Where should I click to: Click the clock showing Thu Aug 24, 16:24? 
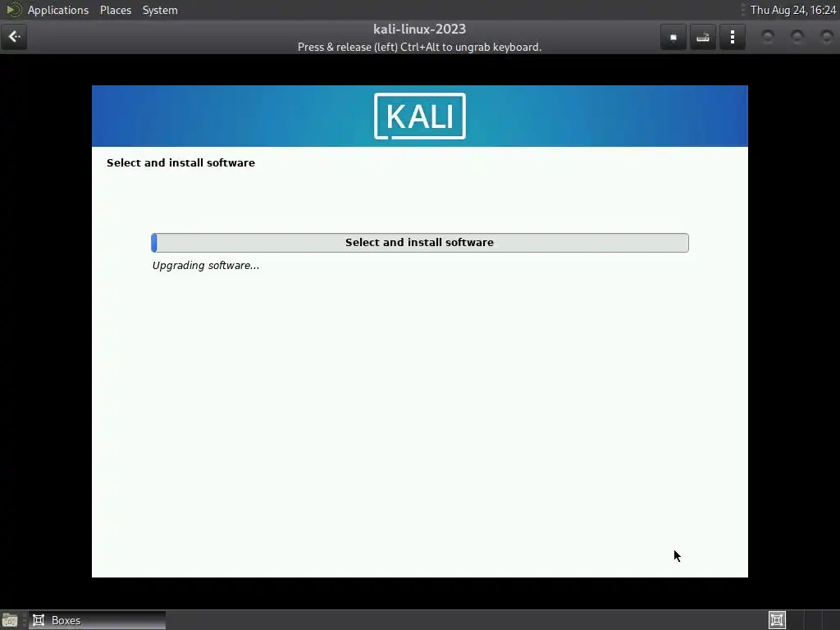(x=793, y=10)
